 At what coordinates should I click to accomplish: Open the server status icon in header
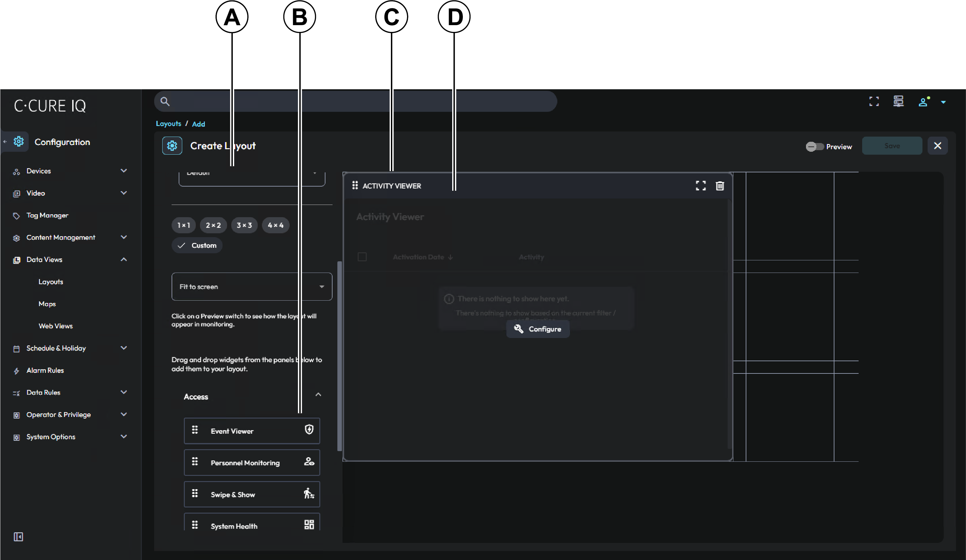(898, 101)
